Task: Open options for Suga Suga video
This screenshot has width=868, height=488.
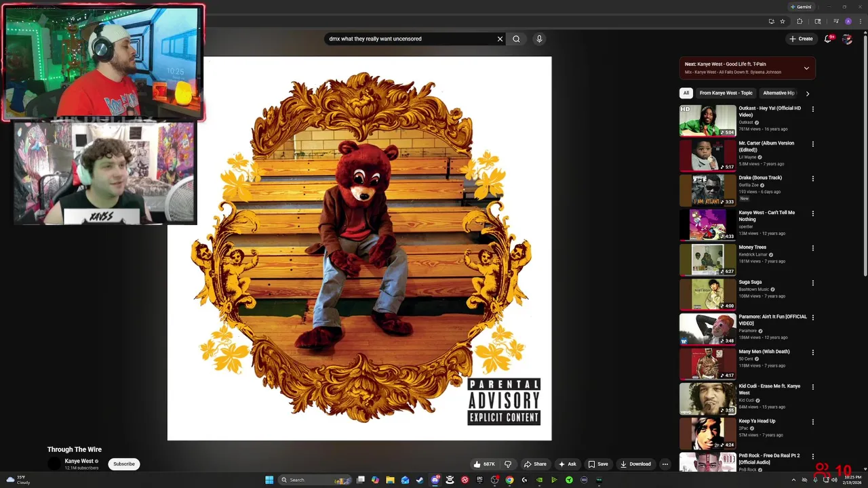Action: 812,283
